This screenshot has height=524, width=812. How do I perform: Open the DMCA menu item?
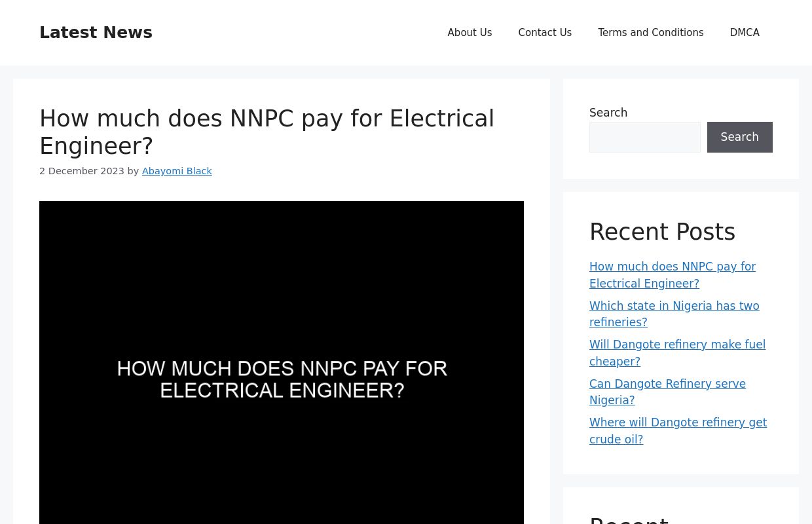tap(745, 33)
